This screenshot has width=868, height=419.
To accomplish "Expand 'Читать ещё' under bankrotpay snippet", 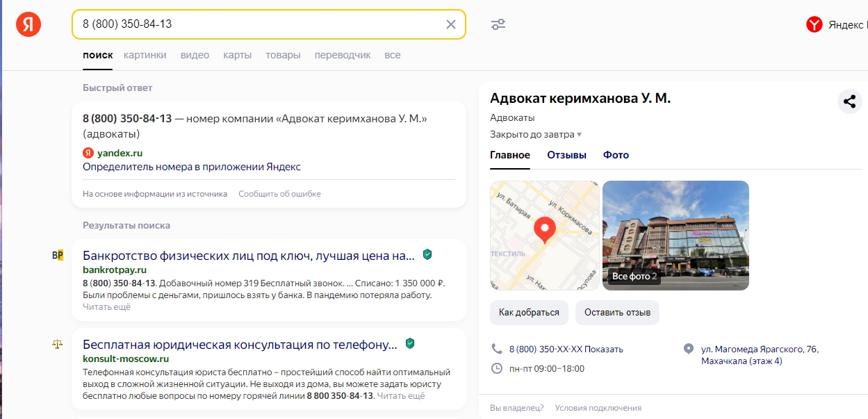I will pyautogui.click(x=106, y=306).
